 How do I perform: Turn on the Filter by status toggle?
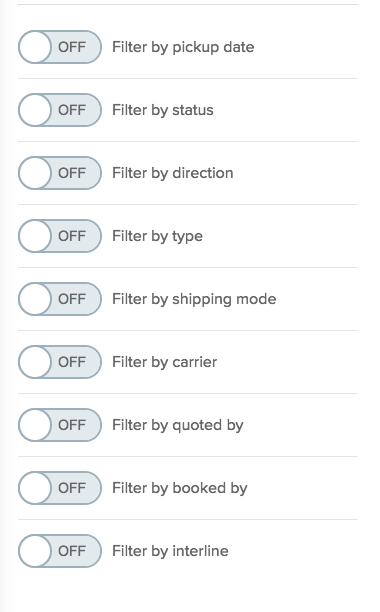click(x=60, y=110)
